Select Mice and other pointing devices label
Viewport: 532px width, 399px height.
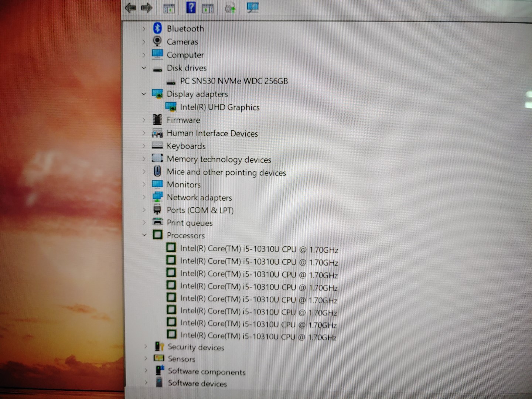point(226,172)
